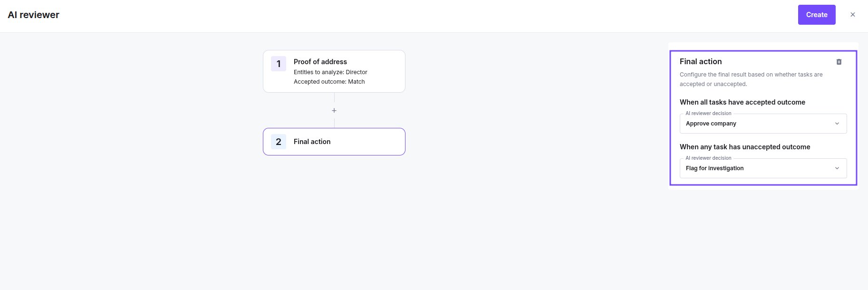Click the Configure the final result description text

[751, 79]
